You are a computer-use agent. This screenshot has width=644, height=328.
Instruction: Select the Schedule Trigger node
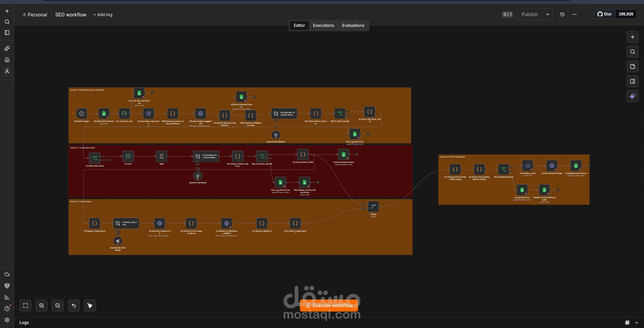[x=82, y=113]
